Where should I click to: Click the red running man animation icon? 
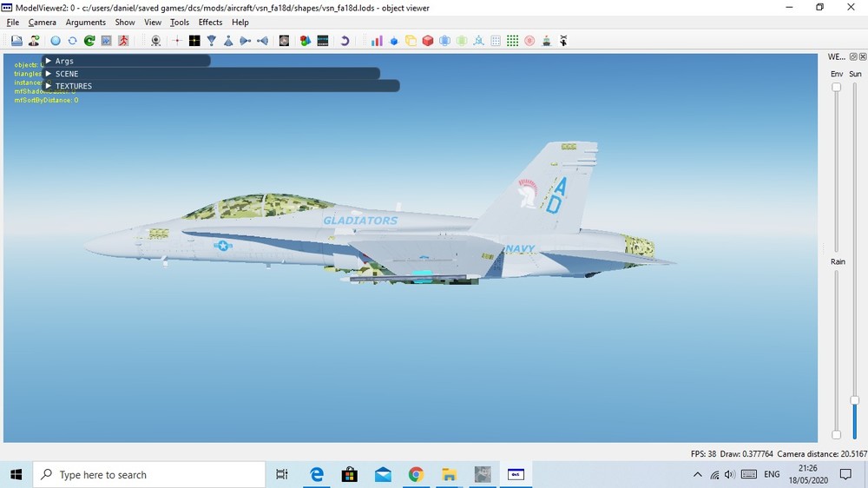click(x=124, y=41)
